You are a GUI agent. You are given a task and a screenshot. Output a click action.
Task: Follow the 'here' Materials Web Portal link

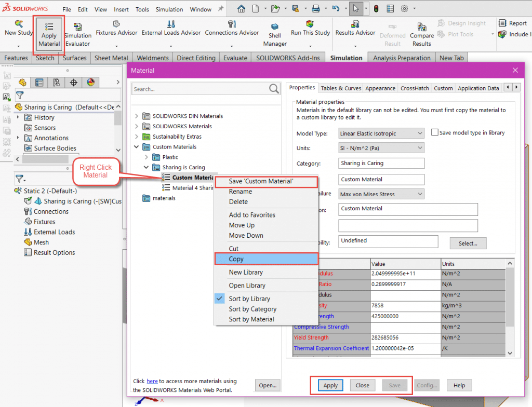pos(152,381)
